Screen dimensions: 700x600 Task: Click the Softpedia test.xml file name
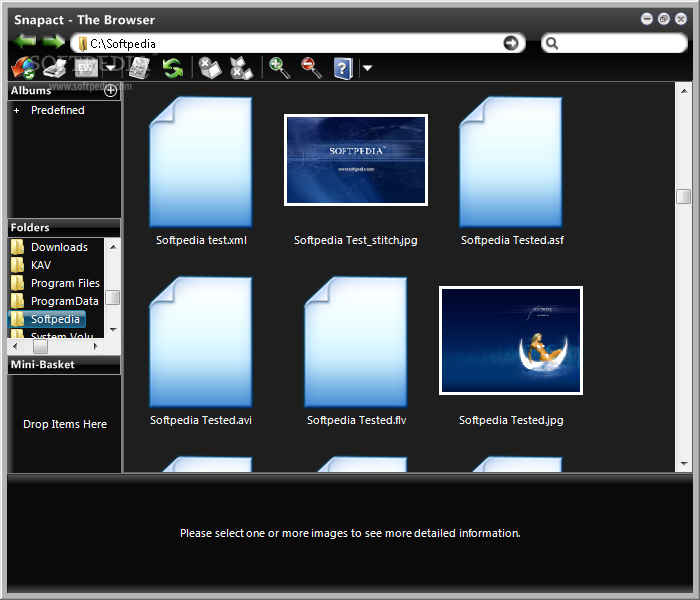tap(201, 240)
